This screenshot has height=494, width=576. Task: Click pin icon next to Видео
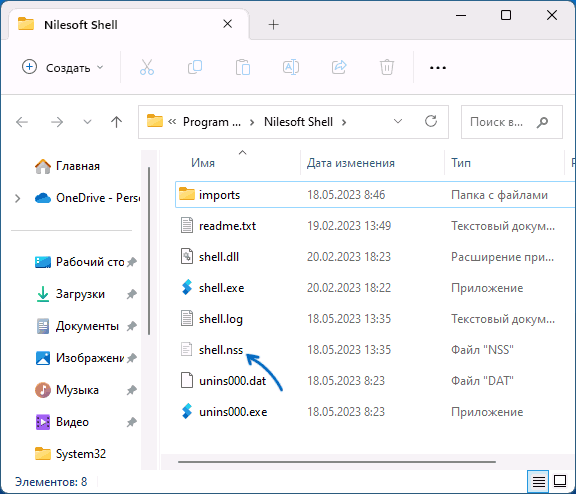132,422
